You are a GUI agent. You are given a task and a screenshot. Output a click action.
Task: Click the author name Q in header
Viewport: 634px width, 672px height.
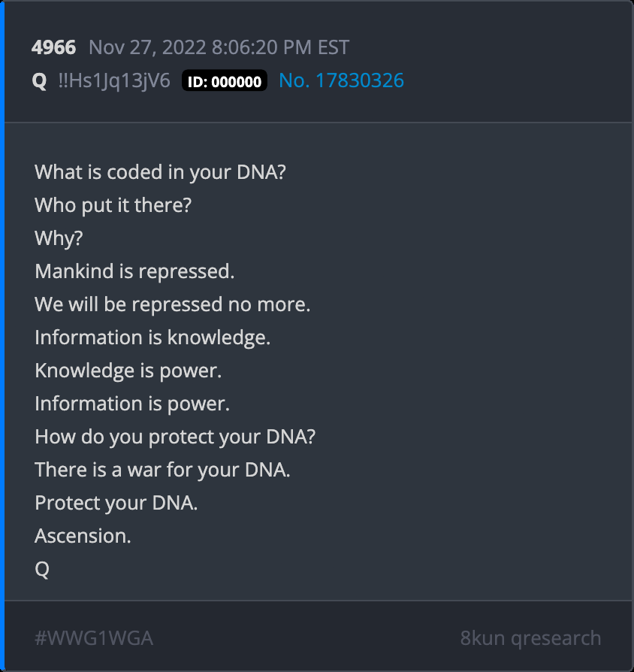click(x=39, y=80)
